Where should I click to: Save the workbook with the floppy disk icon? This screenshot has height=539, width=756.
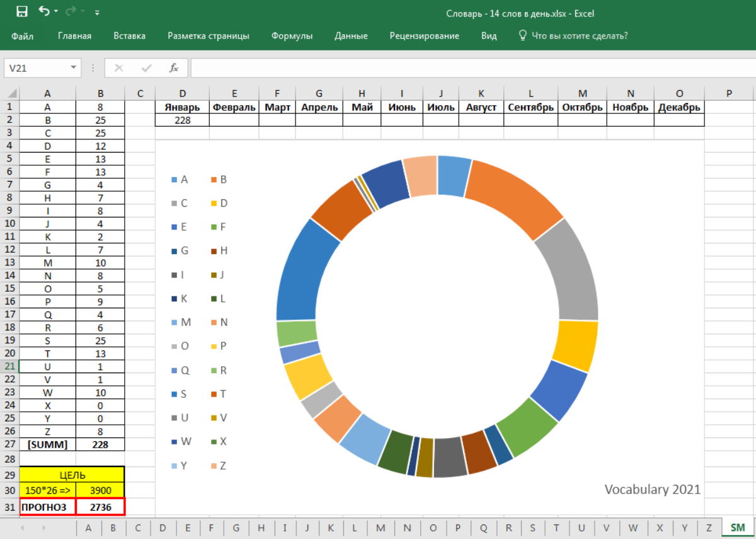pyautogui.click(x=21, y=11)
